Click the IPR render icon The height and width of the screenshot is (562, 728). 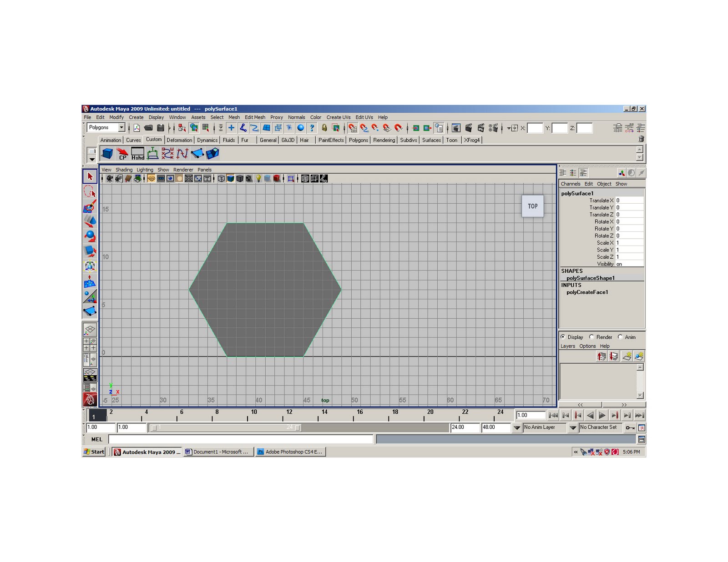(x=481, y=128)
